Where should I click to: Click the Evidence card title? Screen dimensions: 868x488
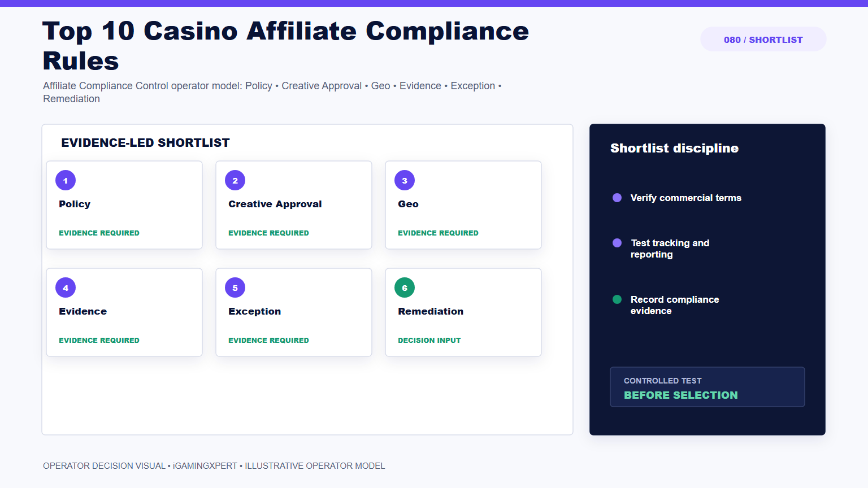click(83, 311)
